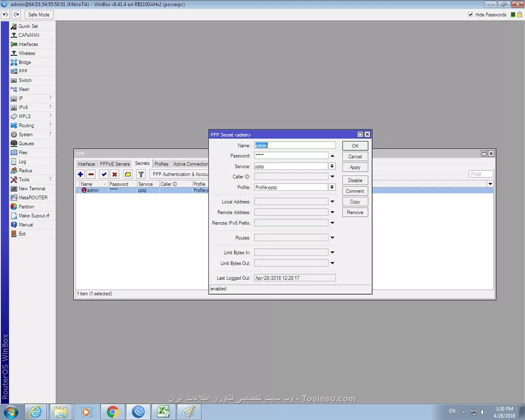This screenshot has width=525, height=420.
Task: Click the Manual sidebar icon
Action: [x=14, y=225]
